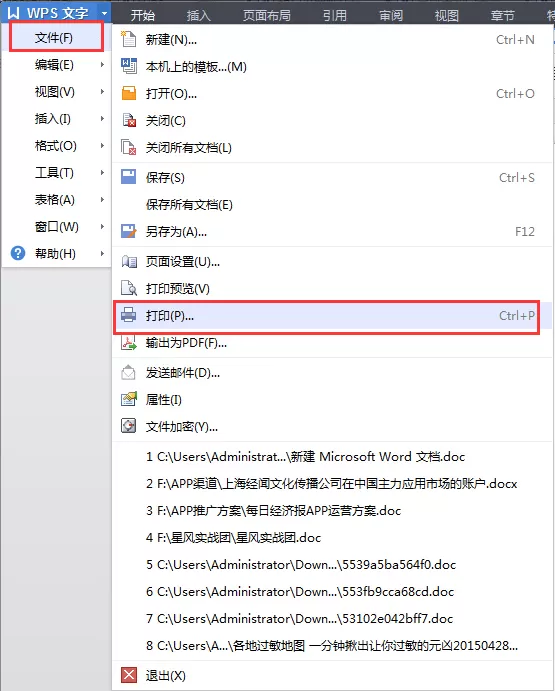Switch to the 开始 ribbon tab
Viewport: 555px width, 691px height.
pos(143,15)
